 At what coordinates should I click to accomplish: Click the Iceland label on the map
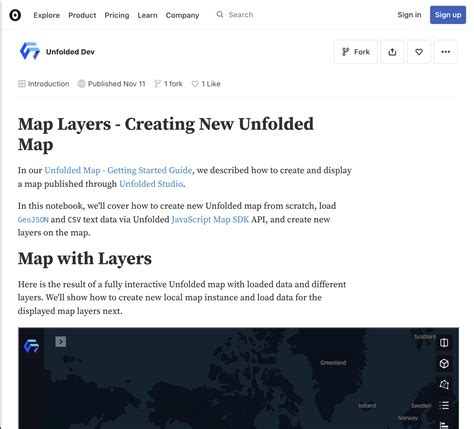[x=367, y=405]
